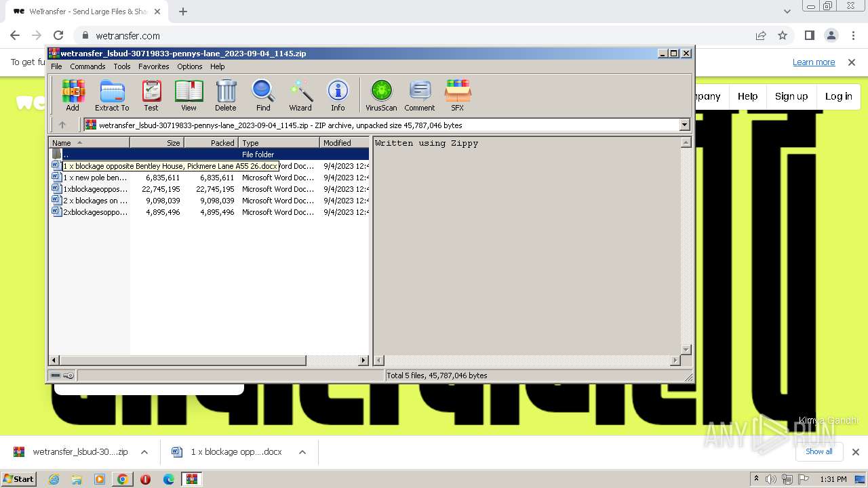Select '1 x new pole ben...' file
This screenshot has height=488, width=868.
coord(209,178)
